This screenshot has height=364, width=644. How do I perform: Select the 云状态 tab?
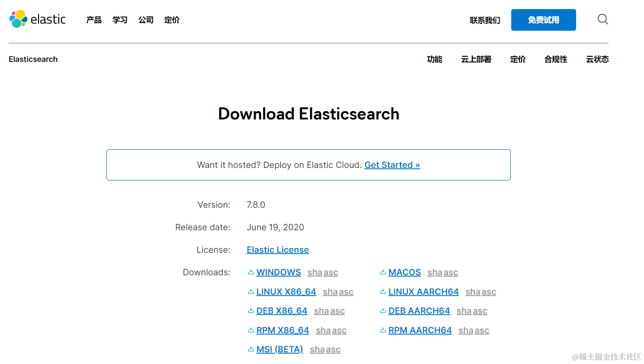tap(597, 59)
